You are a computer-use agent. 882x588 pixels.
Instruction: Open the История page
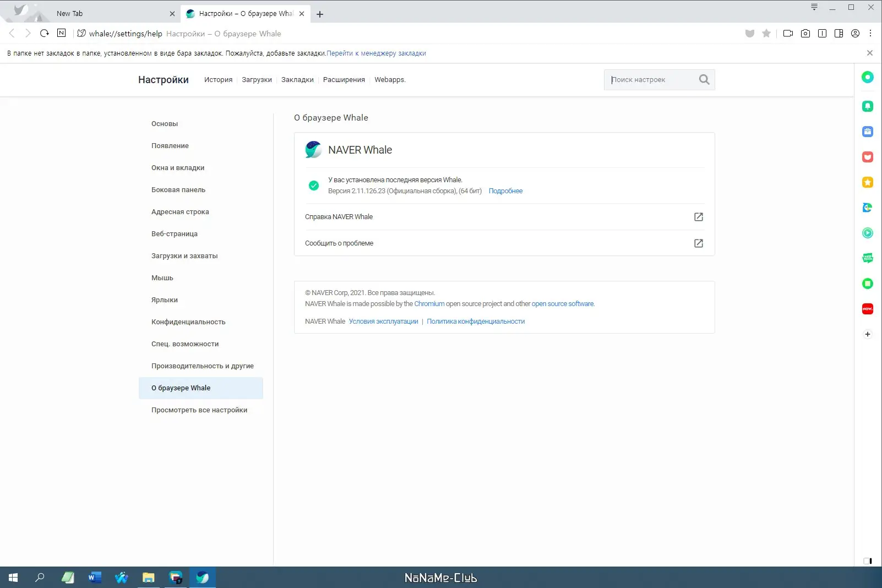(218, 80)
